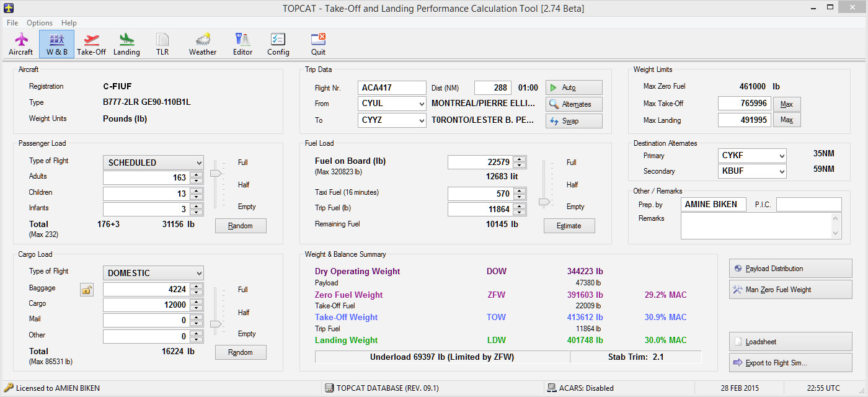This screenshot has height=397, width=868.
Task: Open the Editor toolbar tool
Action: (242, 44)
